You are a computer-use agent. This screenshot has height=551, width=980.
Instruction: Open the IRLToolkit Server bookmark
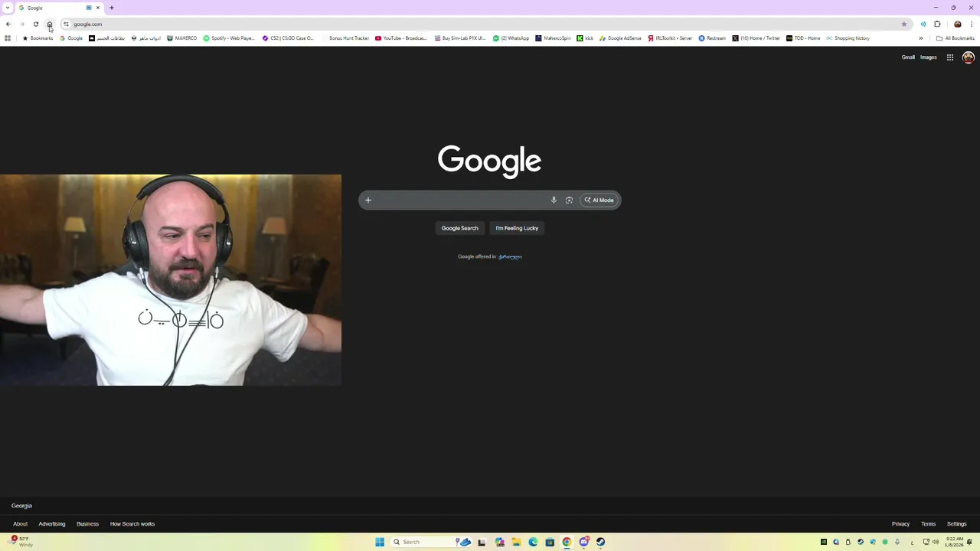tap(670, 38)
